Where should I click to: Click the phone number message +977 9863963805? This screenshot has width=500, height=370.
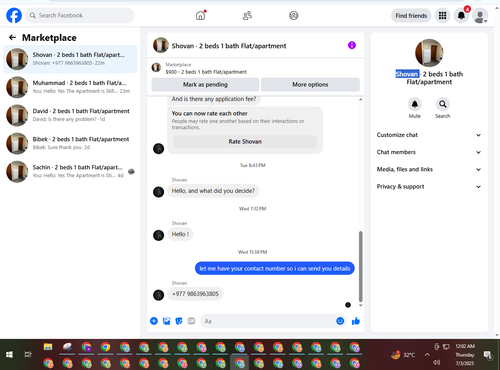click(x=195, y=294)
